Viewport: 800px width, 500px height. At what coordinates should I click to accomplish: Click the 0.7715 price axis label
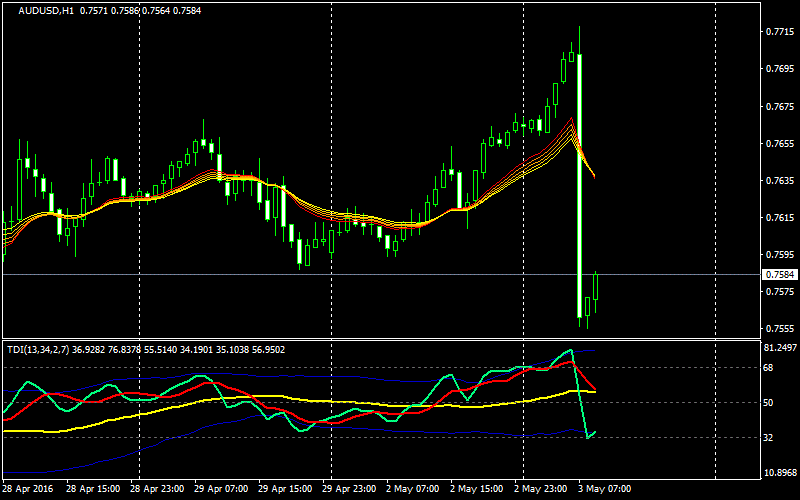coord(779,32)
